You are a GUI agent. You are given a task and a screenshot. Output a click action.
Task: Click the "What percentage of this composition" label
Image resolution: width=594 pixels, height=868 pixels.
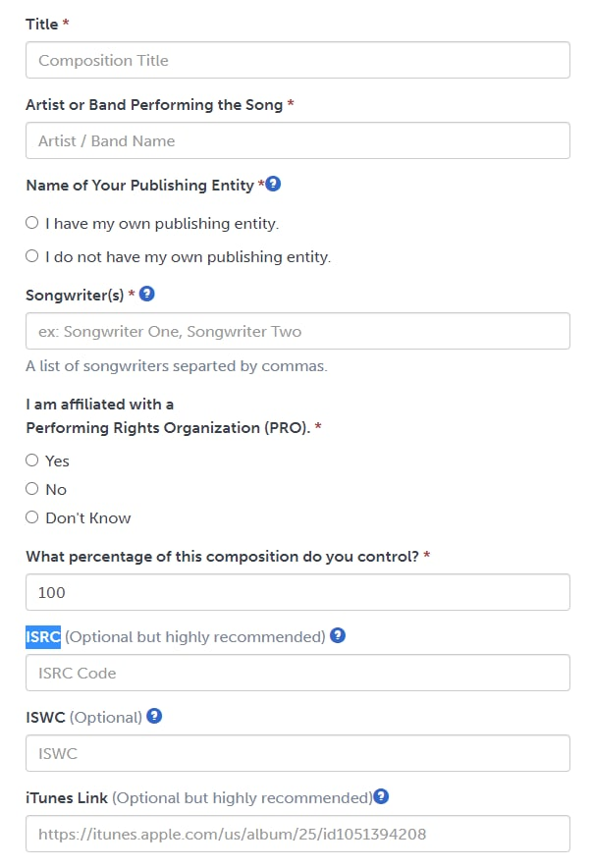(x=222, y=556)
